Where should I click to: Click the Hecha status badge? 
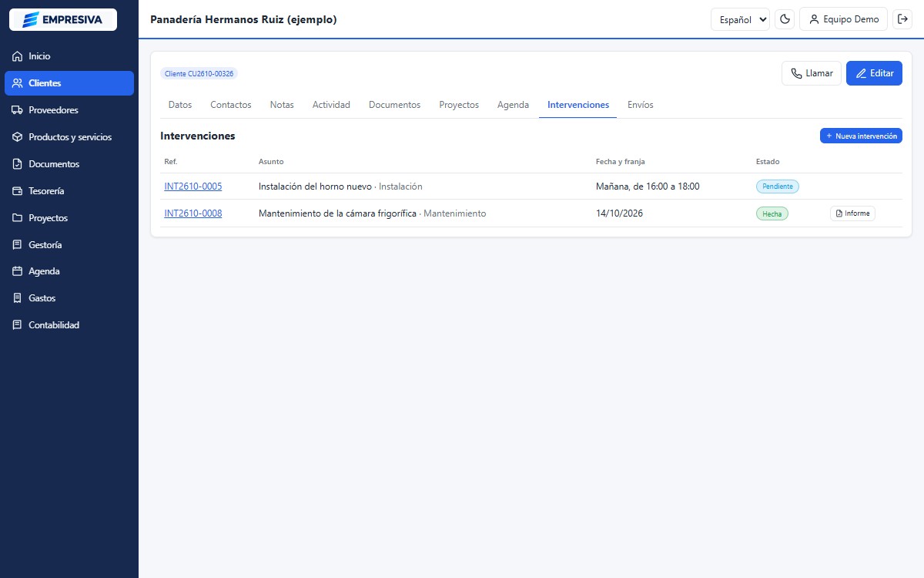pyautogui.click(x=772, y=213)
